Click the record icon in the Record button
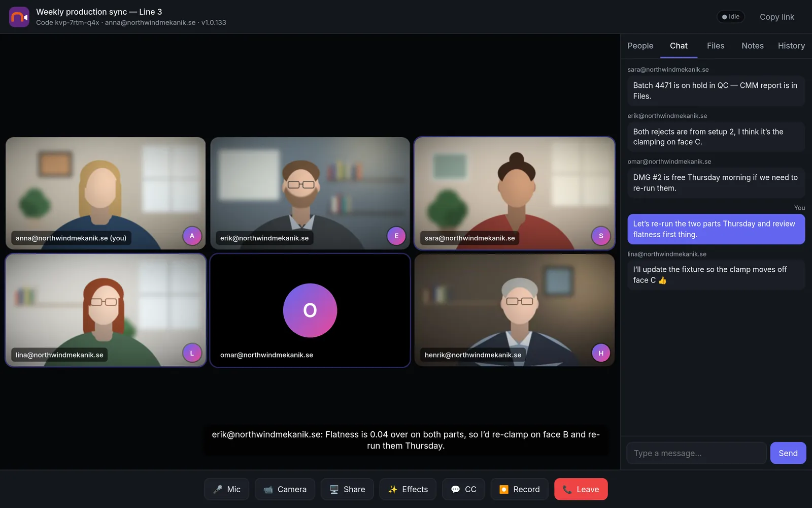The image size is (812, 508). 504,489
